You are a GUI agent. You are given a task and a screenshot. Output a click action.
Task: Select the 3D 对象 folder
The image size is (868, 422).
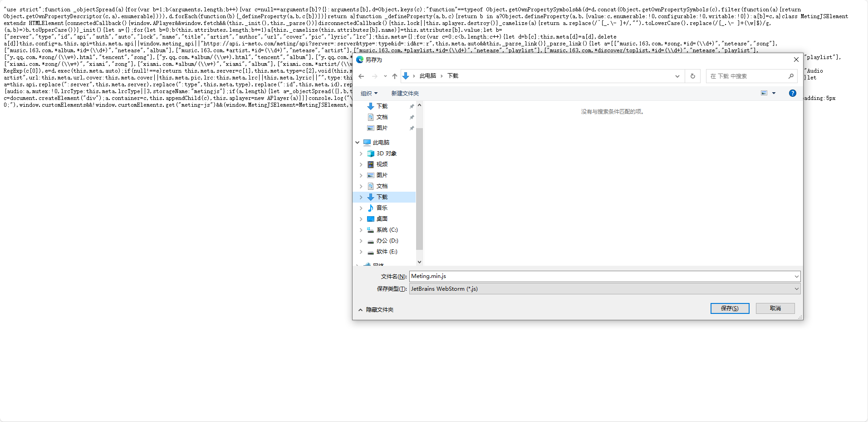point(386,154)
